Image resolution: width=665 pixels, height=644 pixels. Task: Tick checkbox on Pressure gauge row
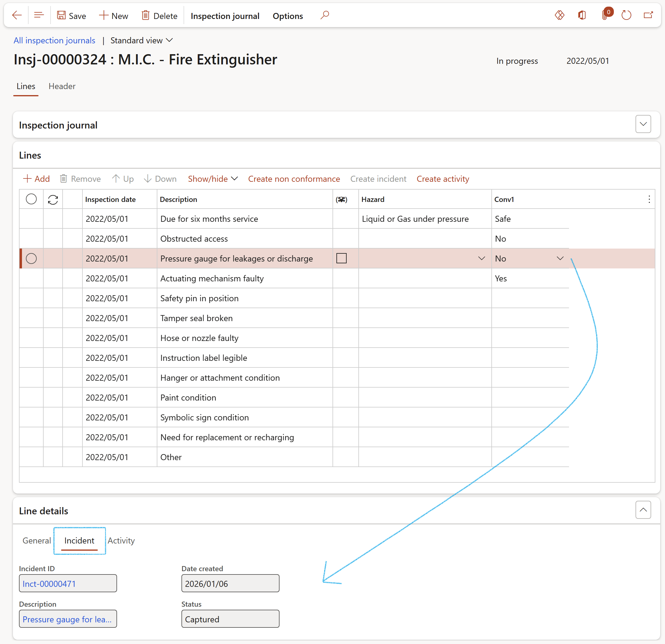[x=341, y=258]
